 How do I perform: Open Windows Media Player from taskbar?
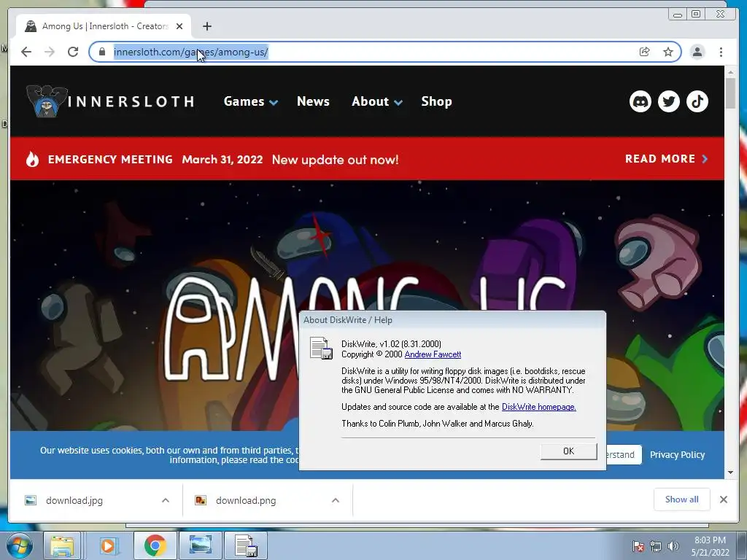(x=108, y=545)
